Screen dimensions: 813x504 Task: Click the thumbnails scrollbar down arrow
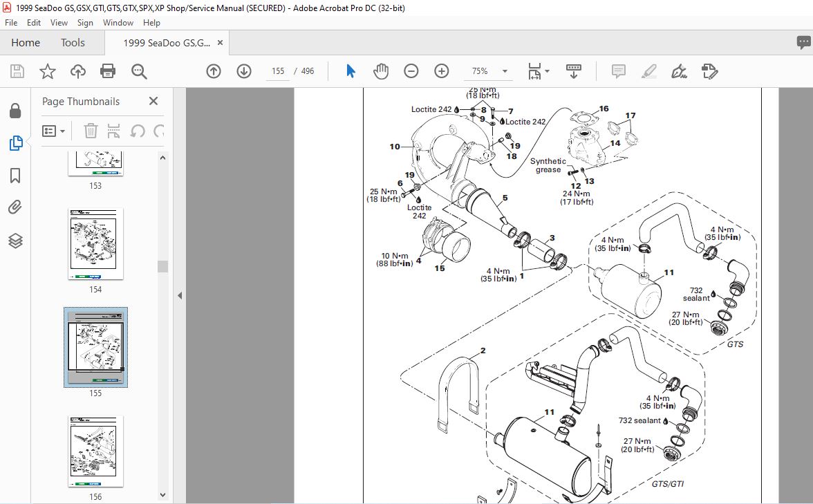[x=163, y=495]
